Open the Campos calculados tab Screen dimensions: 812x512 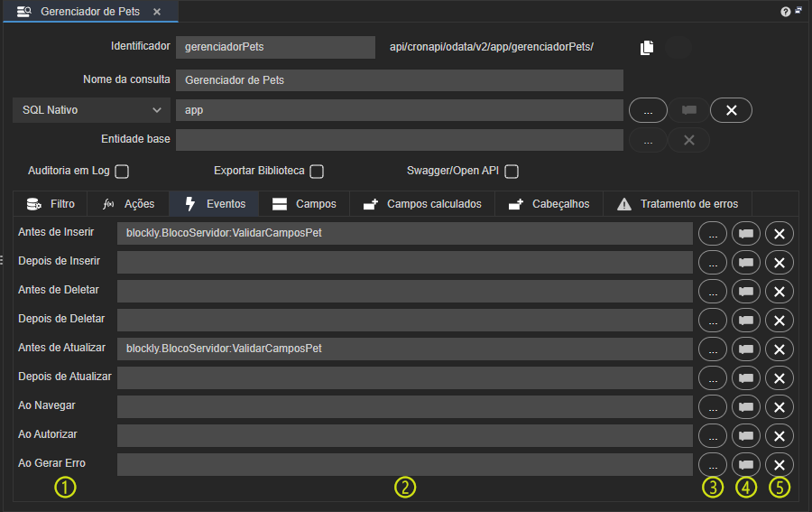point(422,204)
